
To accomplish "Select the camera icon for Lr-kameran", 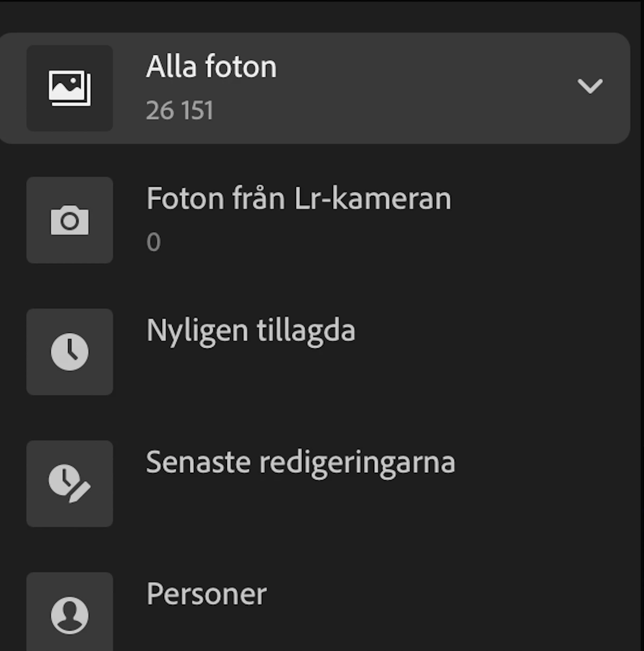I will 70,221.
